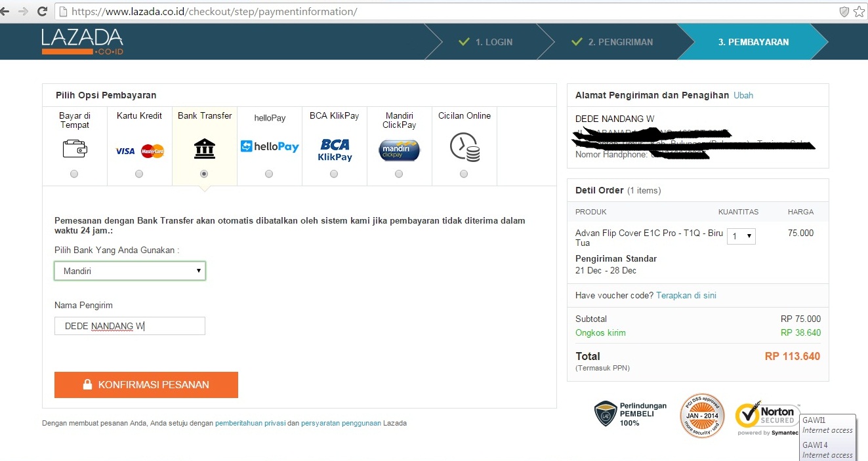The image size is (868, 461).
Task: Select helloPay radio button
Action: pyautogui.click(x=269, y=174)
